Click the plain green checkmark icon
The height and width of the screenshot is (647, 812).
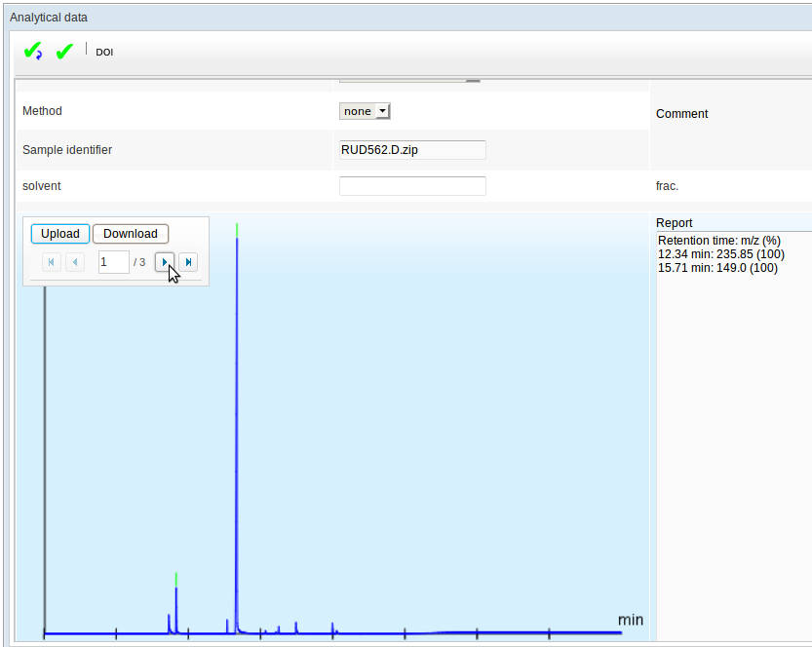pyautogui.click(x=64, y=52)
